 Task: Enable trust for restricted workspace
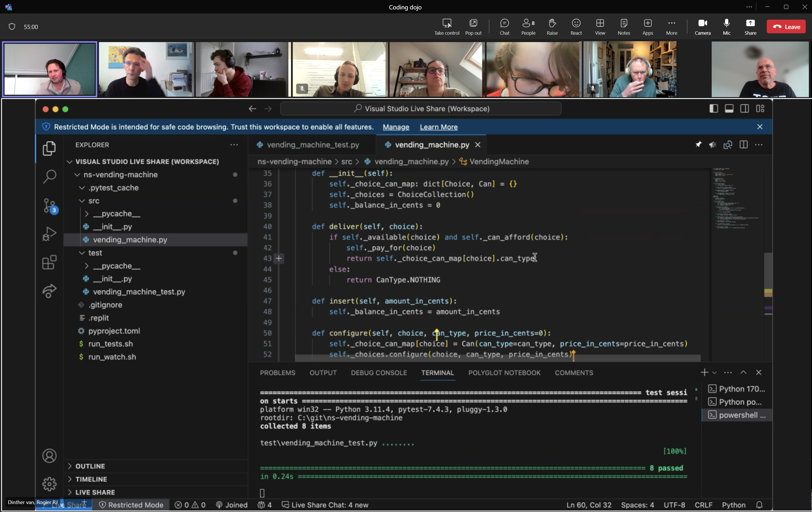pyautogui.click(x=395, y=127)
